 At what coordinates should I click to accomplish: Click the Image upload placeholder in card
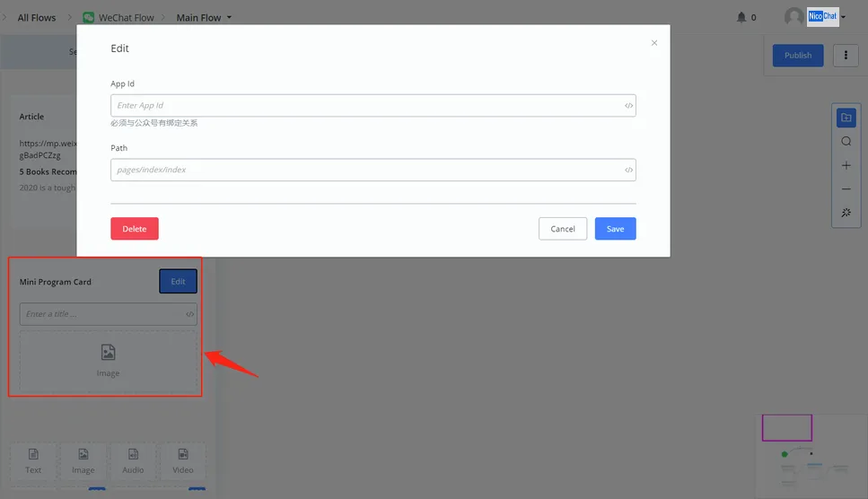(x=108, y=361)
